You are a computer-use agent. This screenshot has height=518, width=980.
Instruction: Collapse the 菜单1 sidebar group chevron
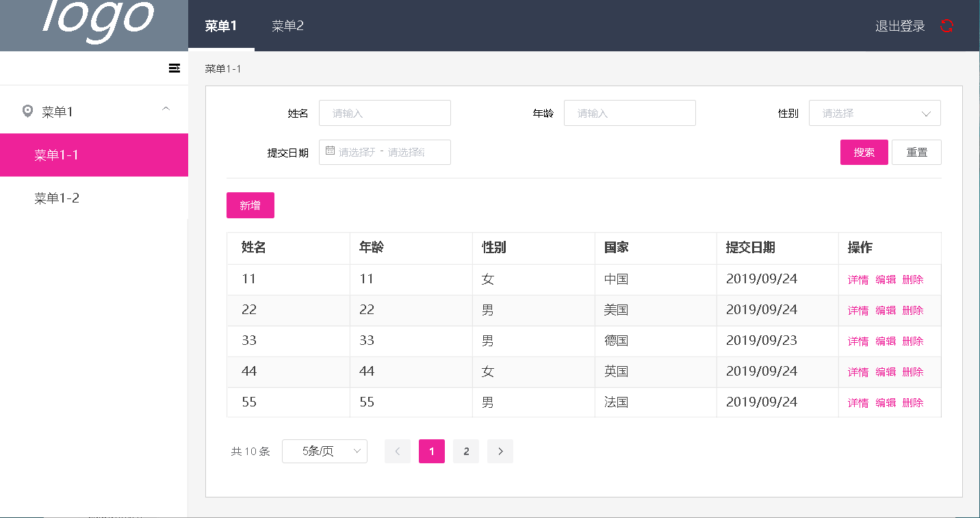(x=166, y=109)
